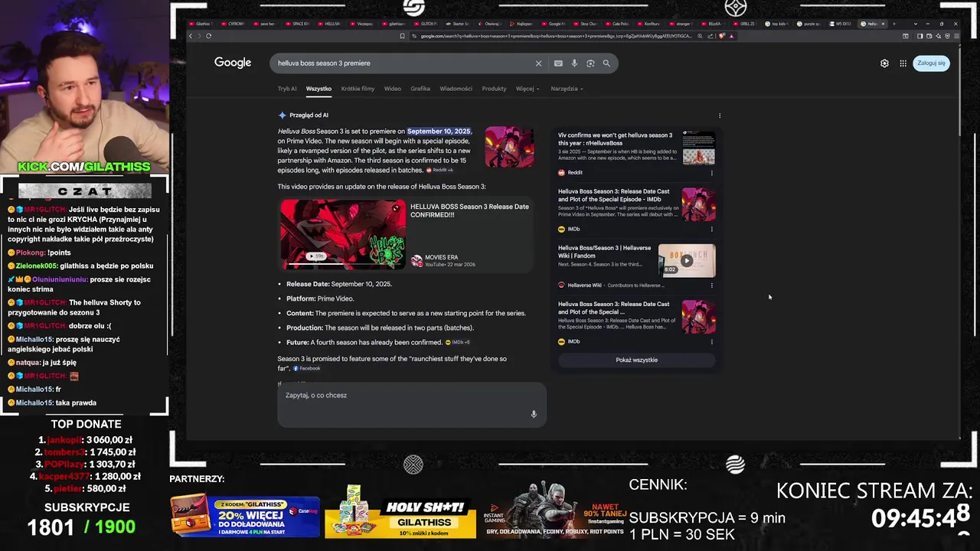Play the MOVIES ERA video thumbnail
This screenshot has height=551, width=980.
tap(343, 233)
